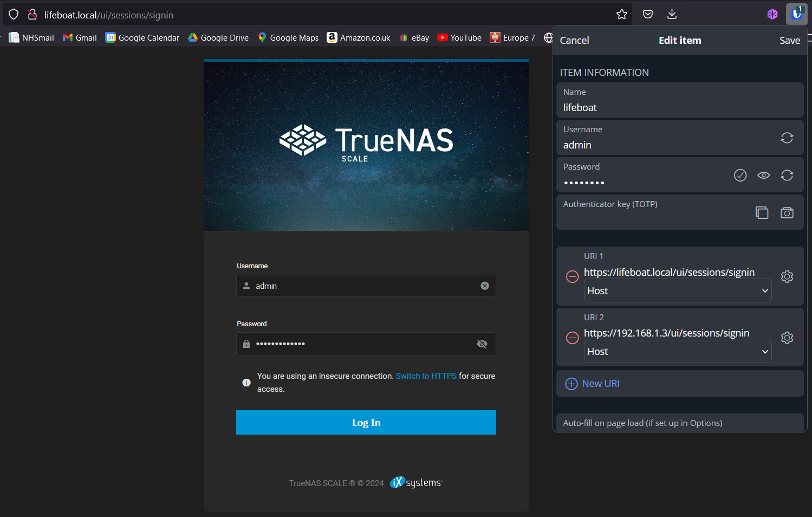Open the Google Drive bookmark
The width and height of the screenshot is (812, 517).
click(x=218, y=37)
